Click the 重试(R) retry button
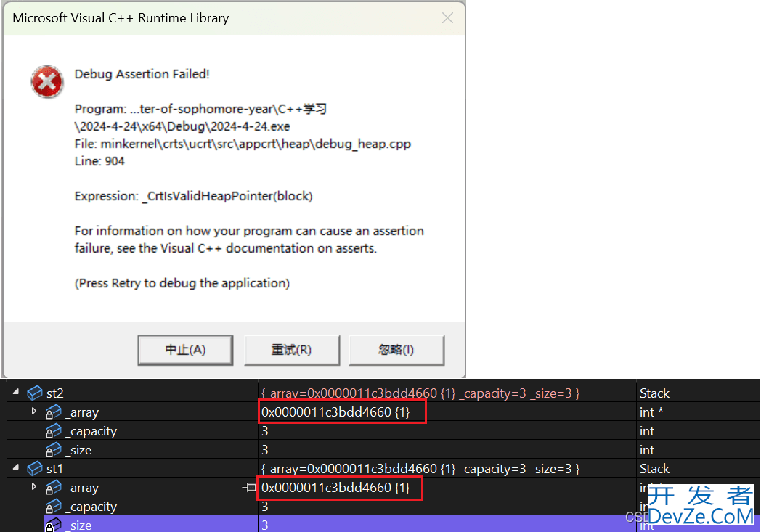The height and width of the screenshot is (532, 761). tap(292, 350)
